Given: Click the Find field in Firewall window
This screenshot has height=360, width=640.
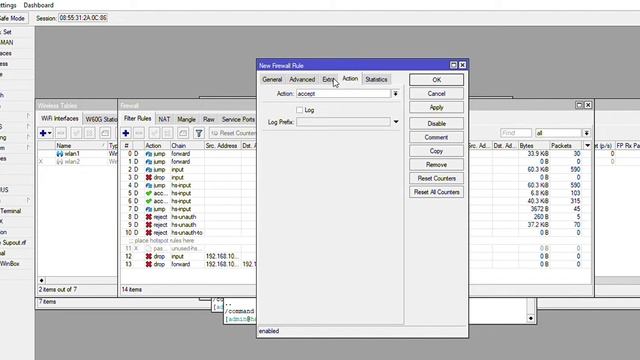Looking at the screenshot, I should [x=516, y=133].
